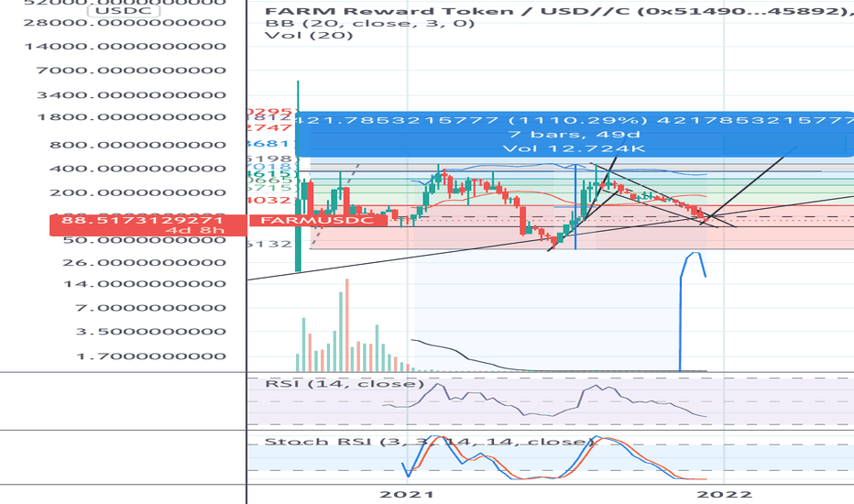Select the Stoch RSI indicator legend
The image size is (854, 504).
(428, 442)
